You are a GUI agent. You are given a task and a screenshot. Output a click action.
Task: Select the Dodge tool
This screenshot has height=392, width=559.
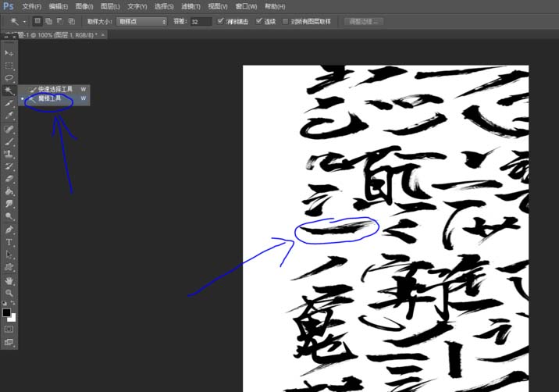[x=9, y=216]
